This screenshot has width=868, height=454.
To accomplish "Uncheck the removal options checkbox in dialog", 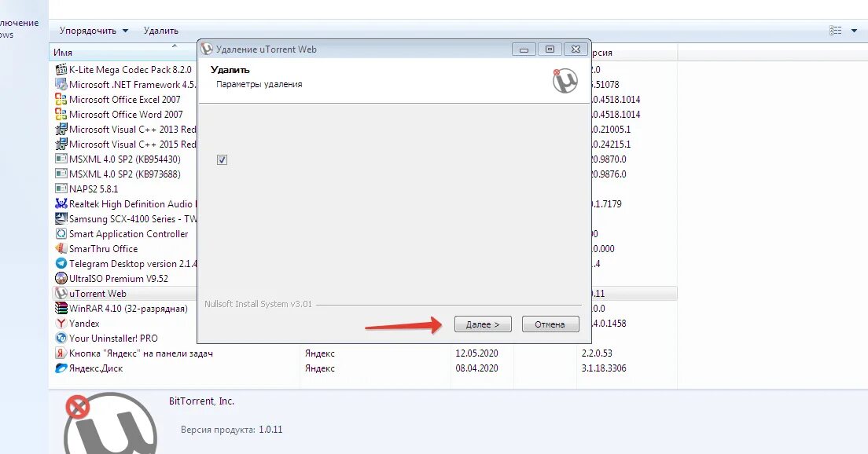I will coord(222,159).
